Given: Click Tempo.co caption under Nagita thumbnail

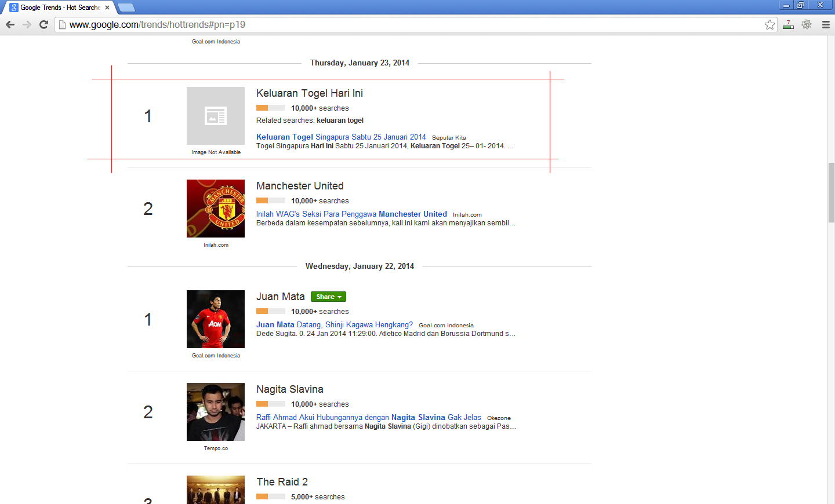Looking at the screenshot, I should tap(216, 448).
